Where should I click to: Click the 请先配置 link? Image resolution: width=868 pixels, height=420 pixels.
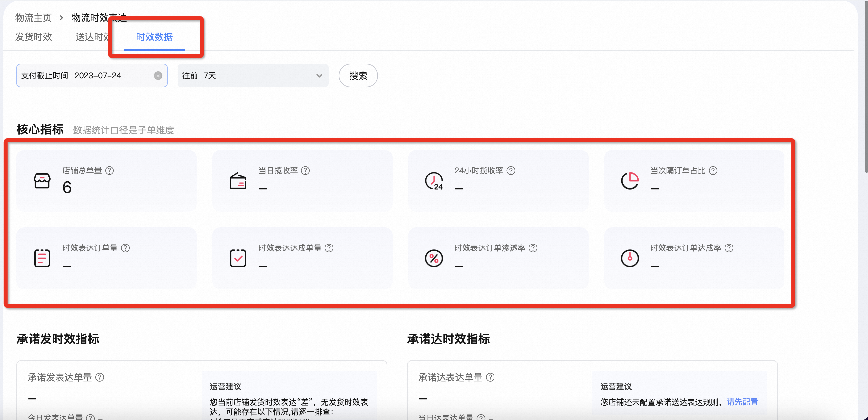(742, 402)
